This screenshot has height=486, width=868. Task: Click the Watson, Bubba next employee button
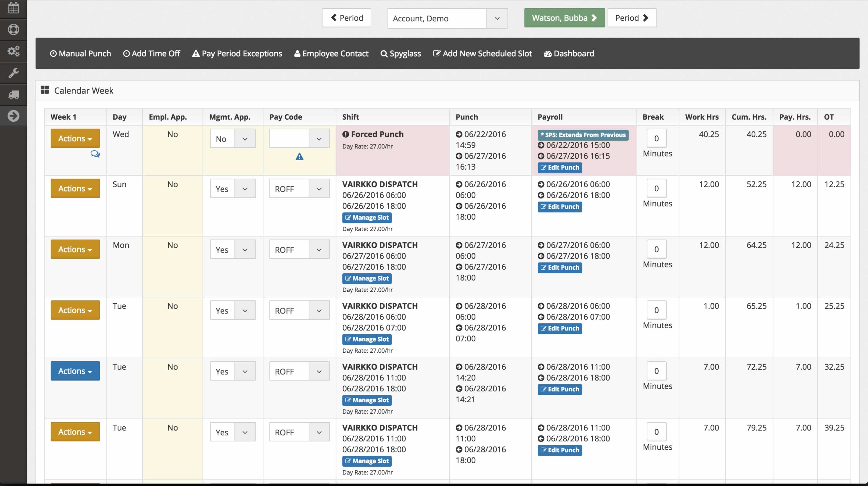click(564, 18)
